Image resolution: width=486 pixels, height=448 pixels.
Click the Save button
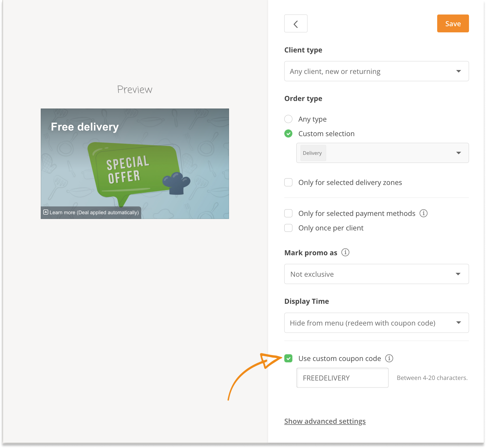(453, 23)
